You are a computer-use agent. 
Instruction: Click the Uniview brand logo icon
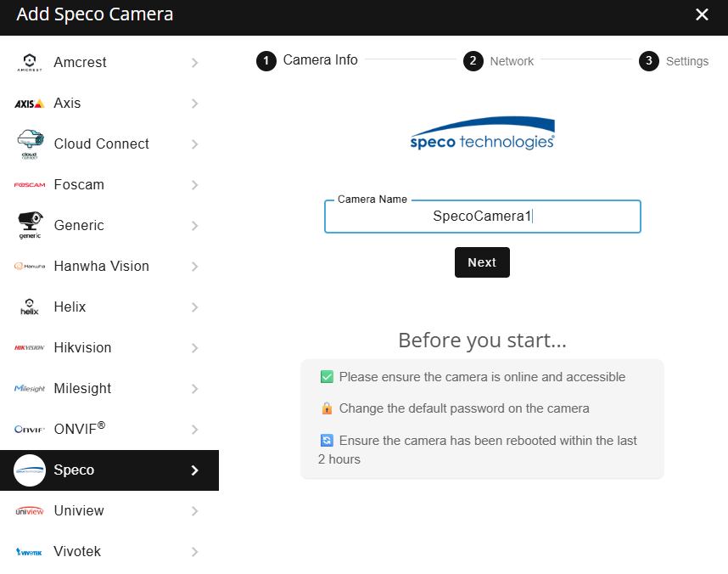(30, 511)
